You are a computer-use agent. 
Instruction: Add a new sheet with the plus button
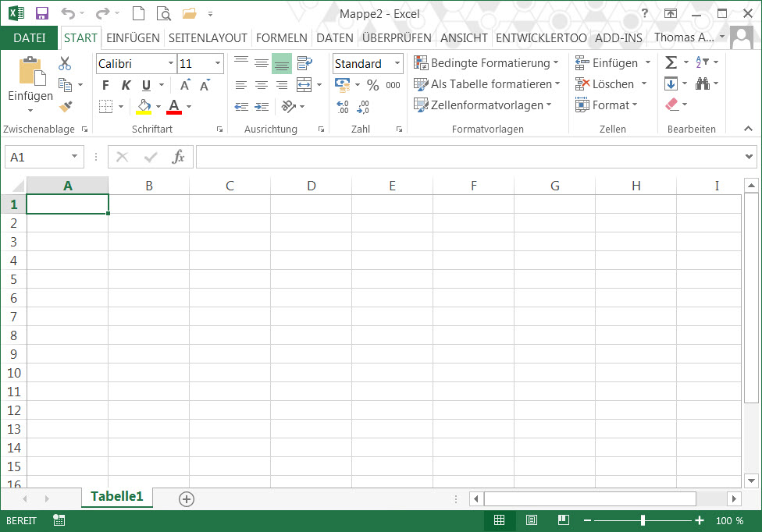click(x=187, y=499)
